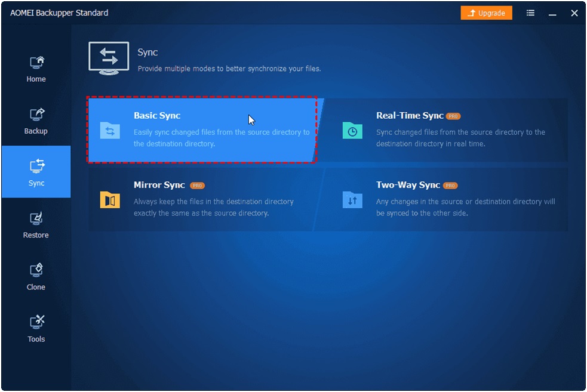Viewport: 587px width, 392px height.
Task: Click the Two-Way Sync arrows icon
Action: pyautogui.click(x=352, y=200)
